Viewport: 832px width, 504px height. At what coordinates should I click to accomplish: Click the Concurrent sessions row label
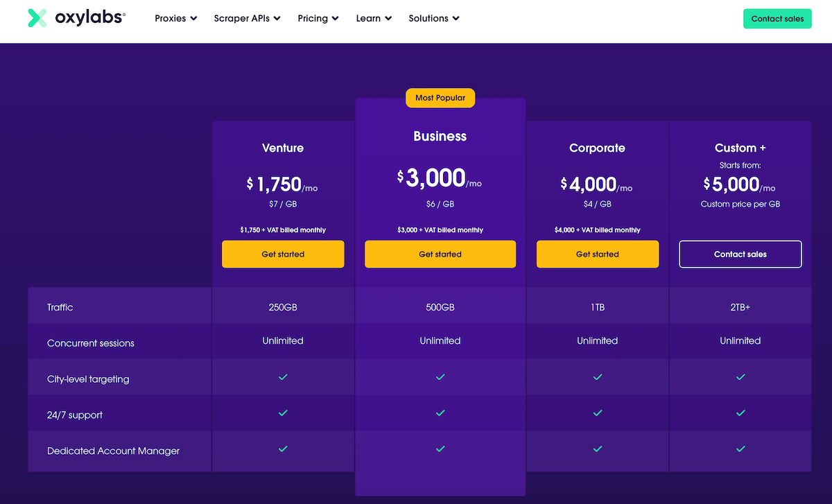[x=91, y=343]
